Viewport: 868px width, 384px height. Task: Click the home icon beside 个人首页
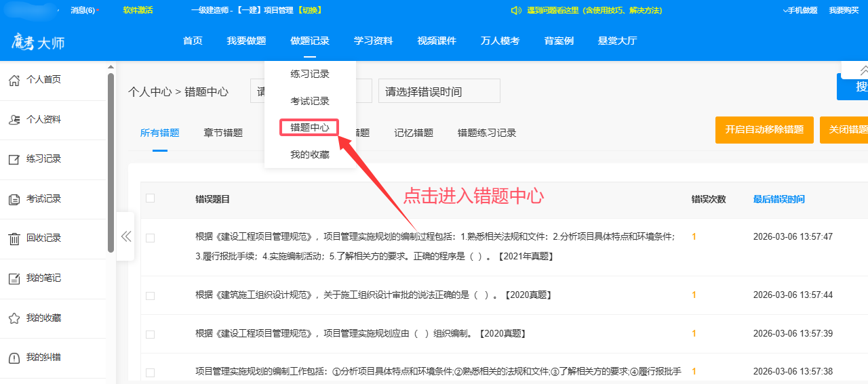(x=14, y=81)
